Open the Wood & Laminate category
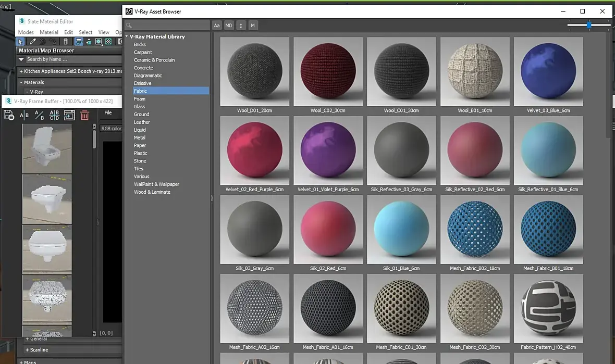This screenshot has width=615, height=364. point(152,192)
